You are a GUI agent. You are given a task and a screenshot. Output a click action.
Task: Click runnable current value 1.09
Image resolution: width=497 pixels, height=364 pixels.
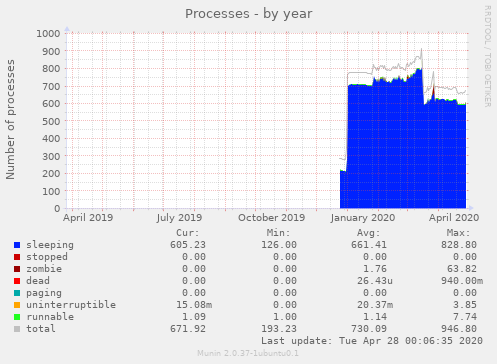click(194, 317)
